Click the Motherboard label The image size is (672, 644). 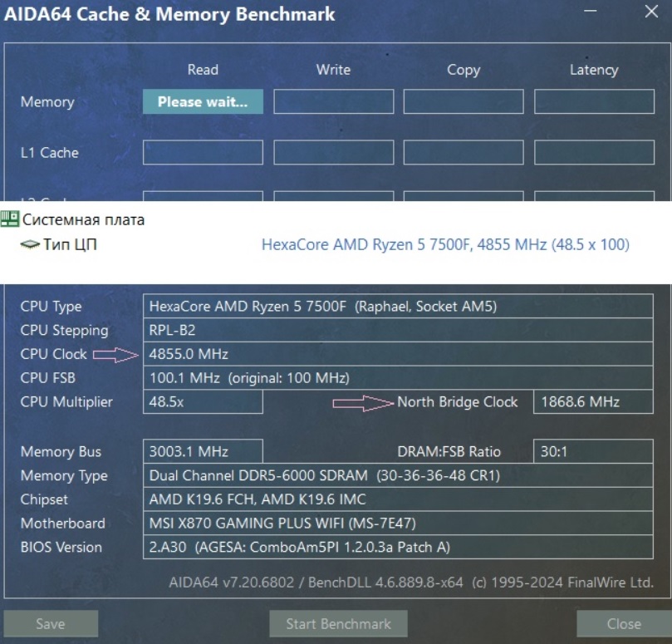point(62,524)
